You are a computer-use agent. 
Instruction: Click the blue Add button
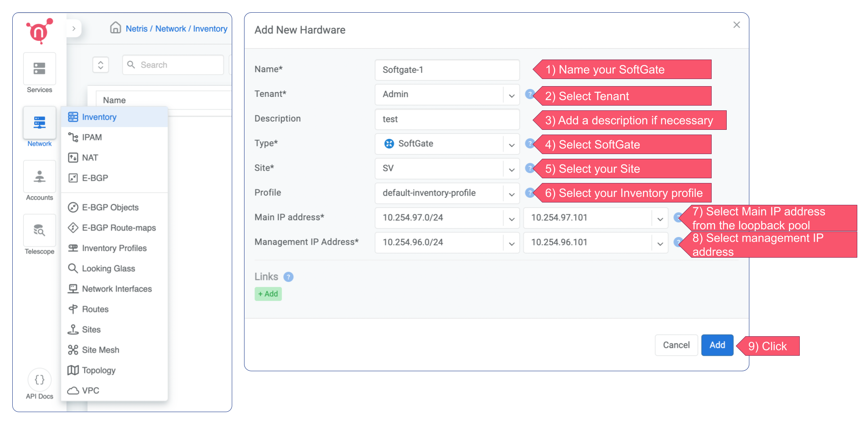pos(717,345)
